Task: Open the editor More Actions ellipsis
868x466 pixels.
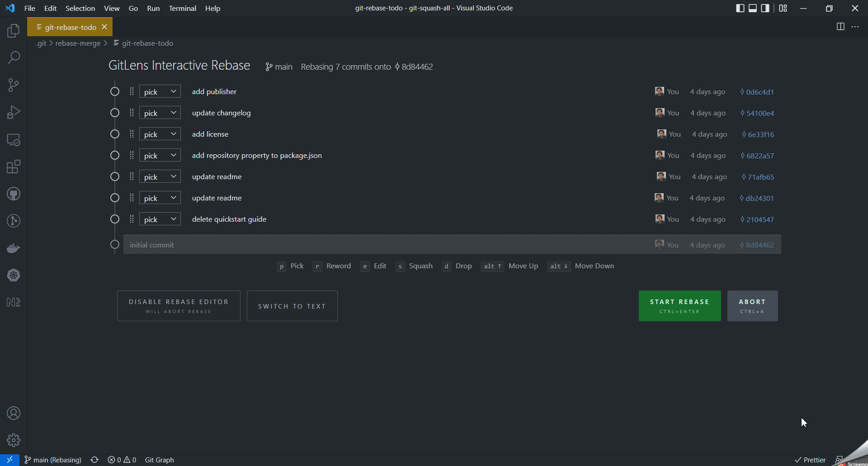Action: pyautogui.click(x=855, y=27)
